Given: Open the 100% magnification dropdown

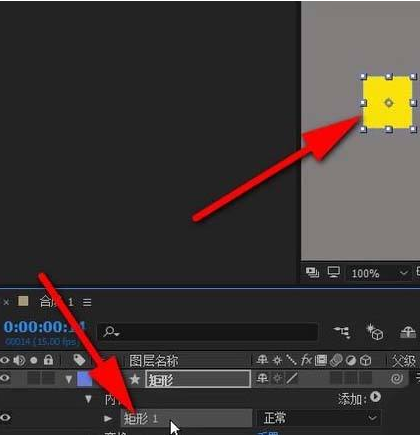Looking at the screenshot, I should (x=379, y=274).
